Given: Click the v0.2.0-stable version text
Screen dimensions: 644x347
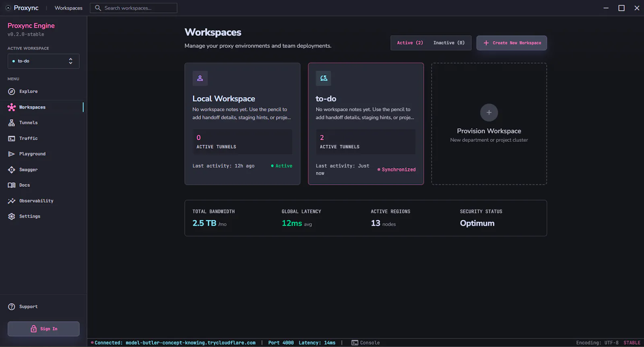Looking at the screenshot, I should pyautogui.click(x=26, y=34).
